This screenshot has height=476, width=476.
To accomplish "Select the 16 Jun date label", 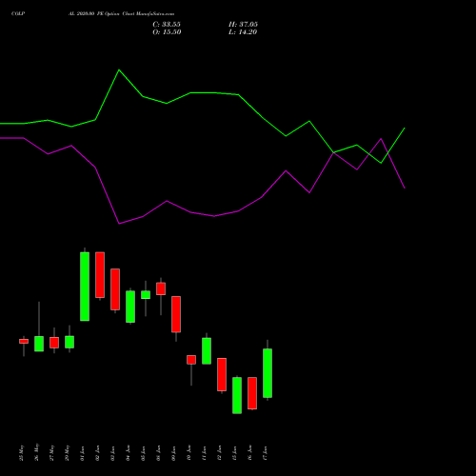I will coord(250,453).
